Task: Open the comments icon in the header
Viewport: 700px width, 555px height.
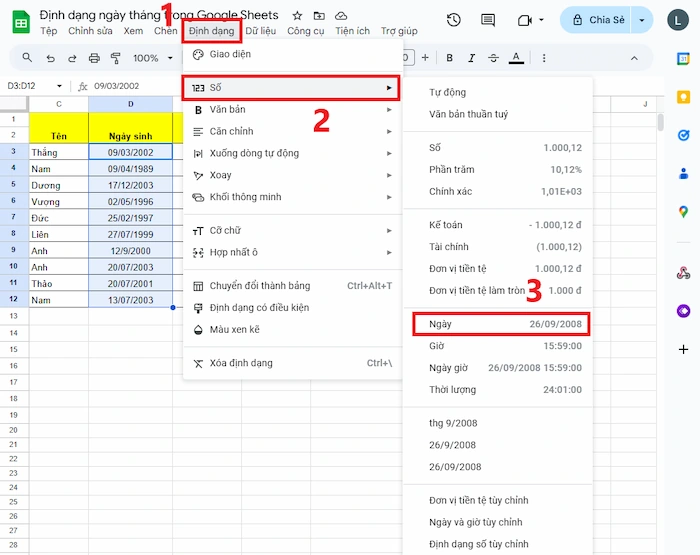Action: click(487, 20)
